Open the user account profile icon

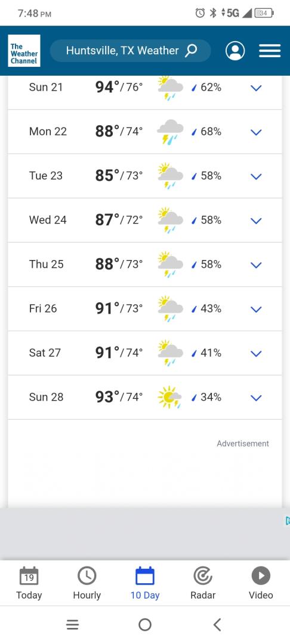point(235,51)
